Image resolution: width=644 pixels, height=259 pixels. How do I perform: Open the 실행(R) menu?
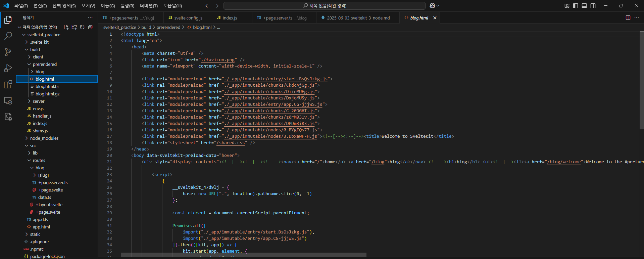click(127, 6)
